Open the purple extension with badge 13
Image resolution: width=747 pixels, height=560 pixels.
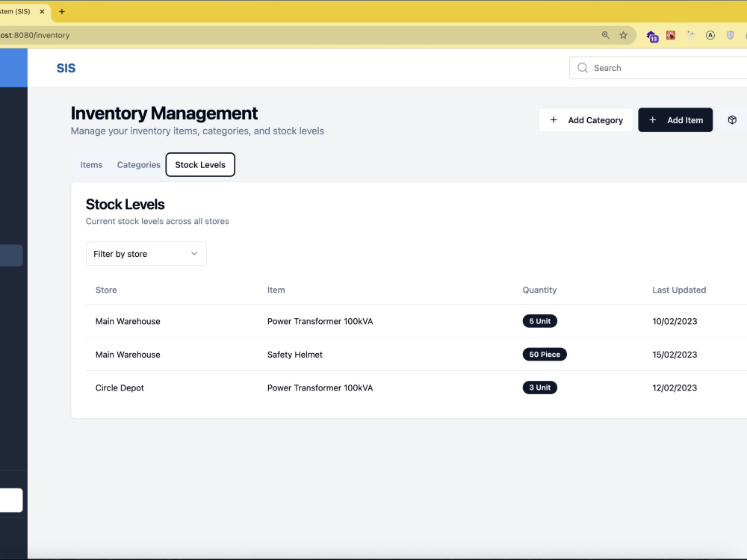(x=651, y=36)
